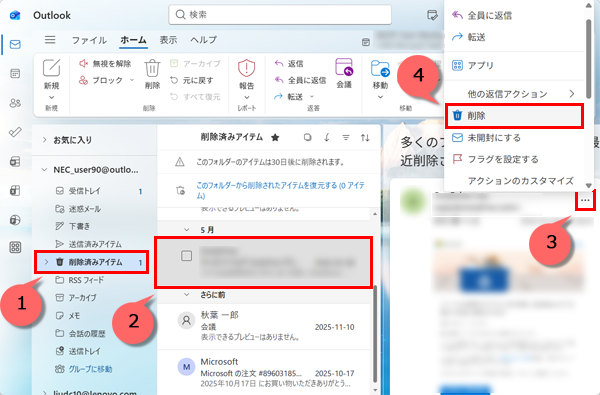
Task: Click the notes icon right of search box
Action: pos(432,15)
